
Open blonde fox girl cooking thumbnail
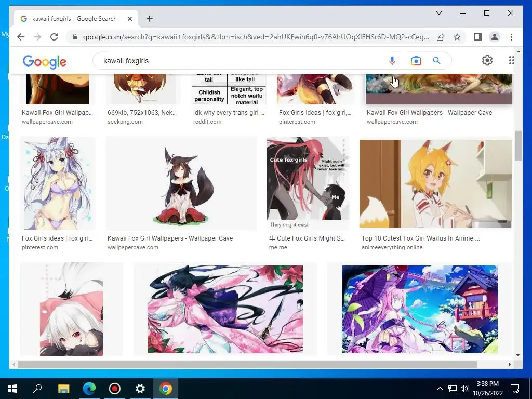point(436,183)
